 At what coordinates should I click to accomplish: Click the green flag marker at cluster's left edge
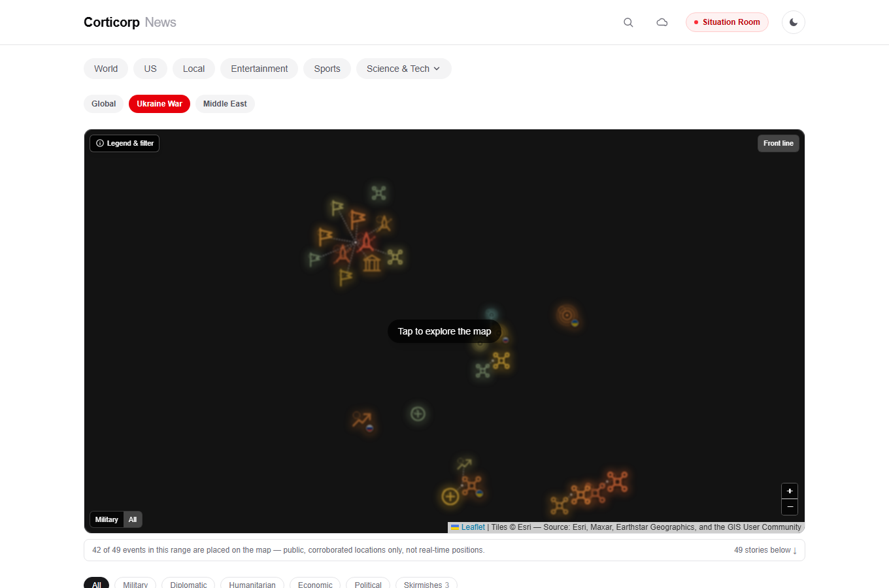(314, 259)
